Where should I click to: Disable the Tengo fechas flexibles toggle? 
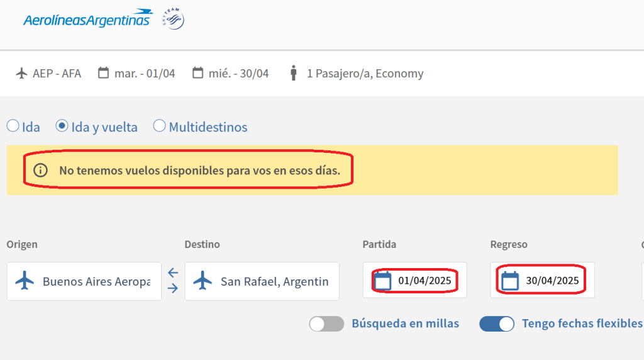point(497,323)
